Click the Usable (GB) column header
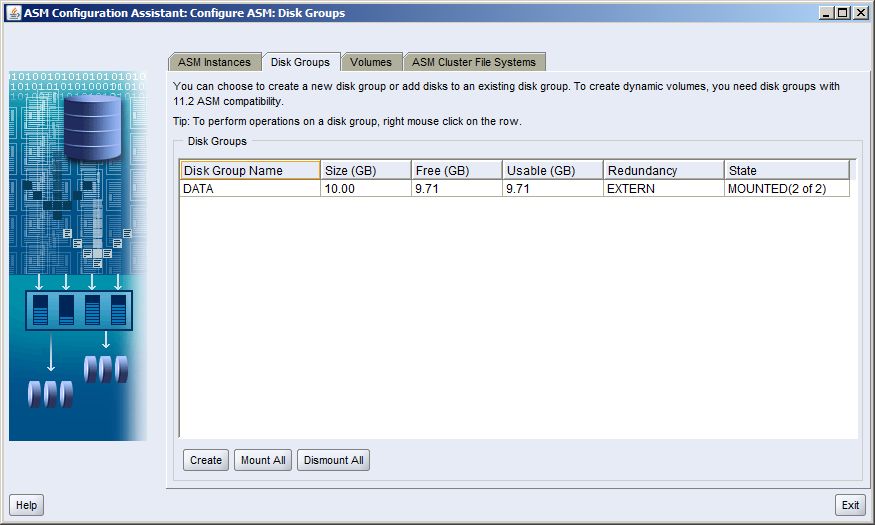875x525 pixels. 553,170
